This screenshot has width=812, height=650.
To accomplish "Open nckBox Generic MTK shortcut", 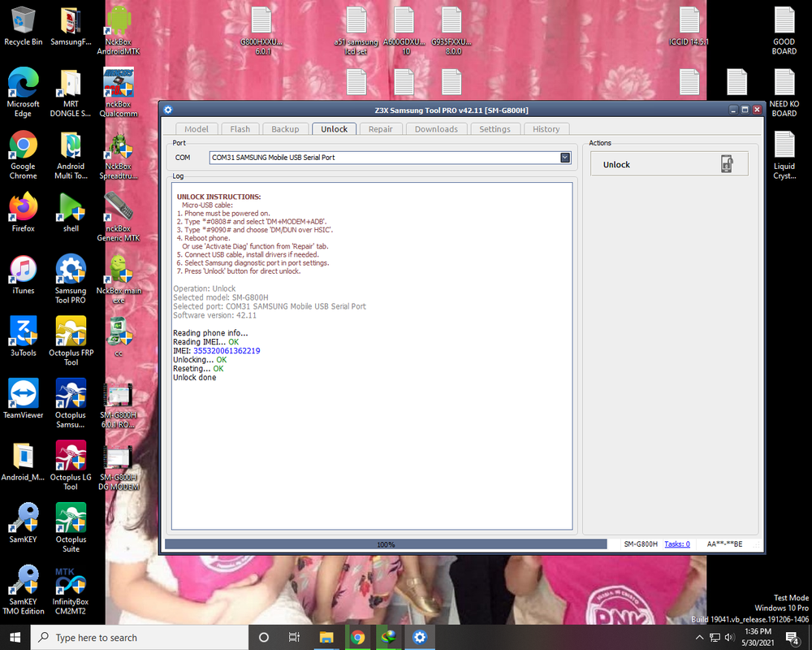I will (118, 217).
